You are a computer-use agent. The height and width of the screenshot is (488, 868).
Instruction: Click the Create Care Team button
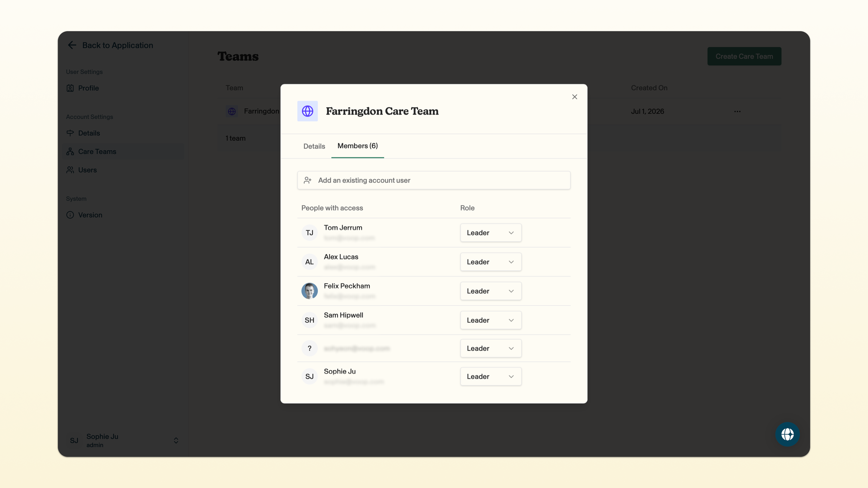click(x=744, y=56)
